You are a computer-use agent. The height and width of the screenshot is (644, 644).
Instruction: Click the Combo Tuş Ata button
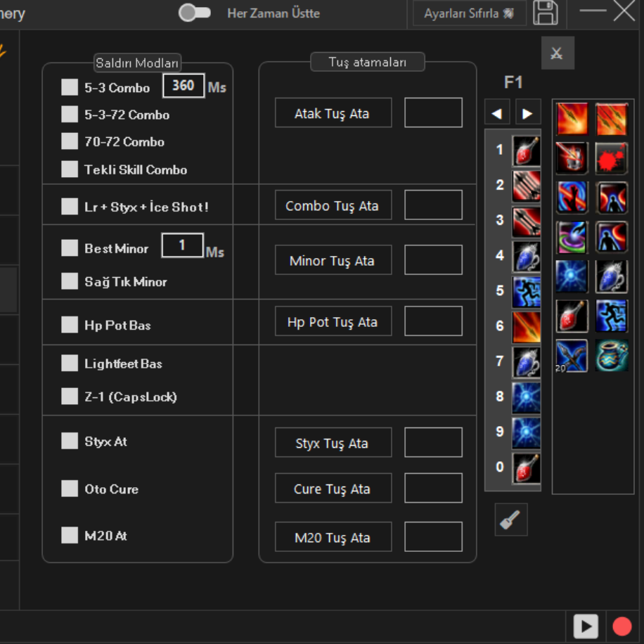click(333, 205)
